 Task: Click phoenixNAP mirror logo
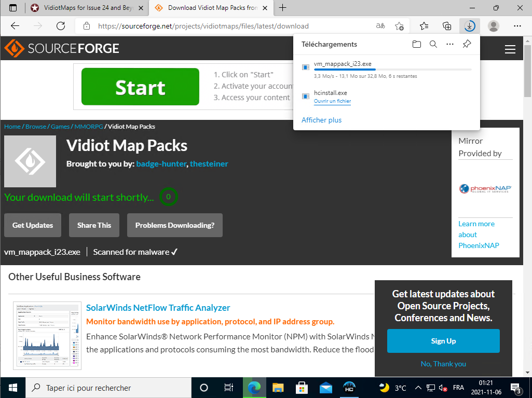tap(485, 189)
